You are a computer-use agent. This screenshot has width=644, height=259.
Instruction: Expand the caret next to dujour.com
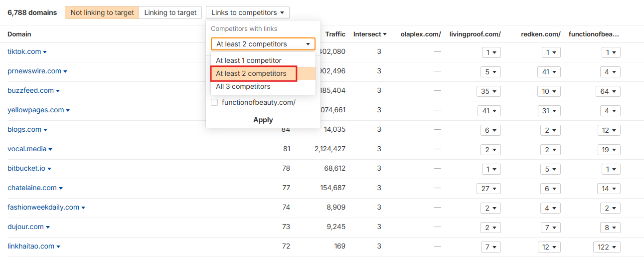click(48, 227)
